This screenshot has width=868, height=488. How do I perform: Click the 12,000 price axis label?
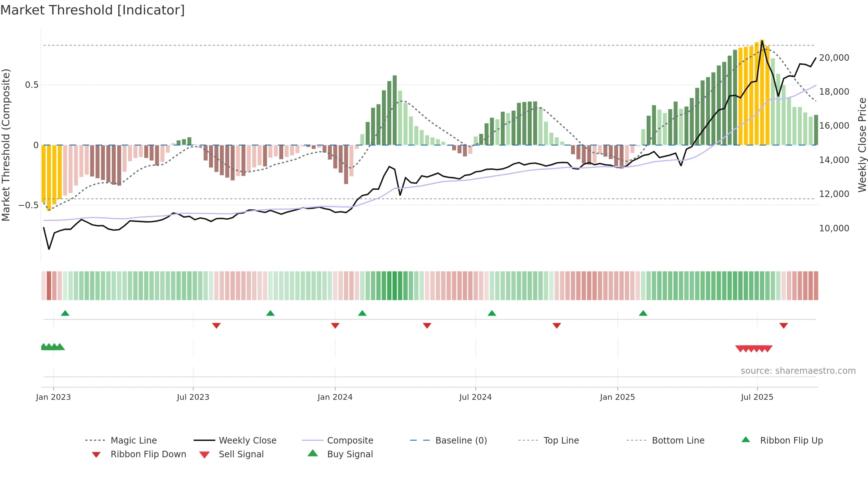click(x=834, y=194)
